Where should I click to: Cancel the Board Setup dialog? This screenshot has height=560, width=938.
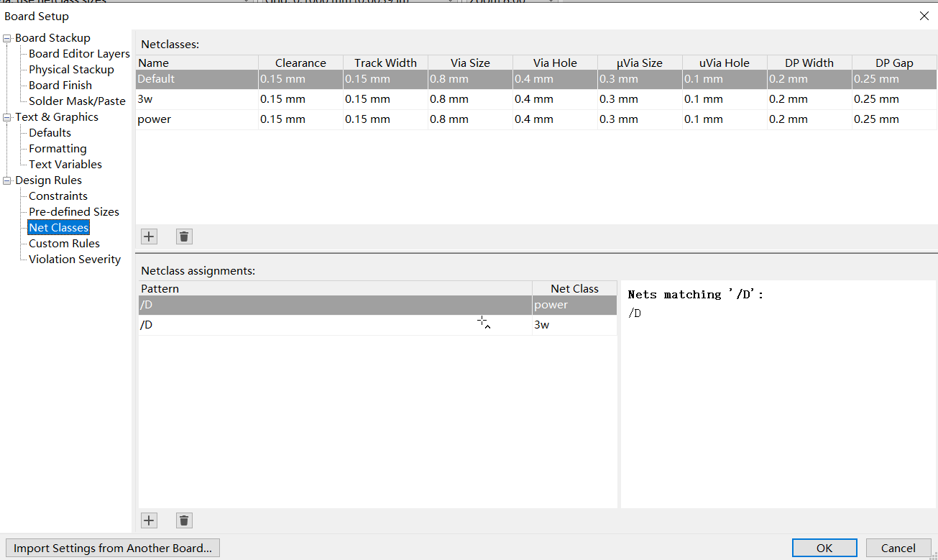898,548
